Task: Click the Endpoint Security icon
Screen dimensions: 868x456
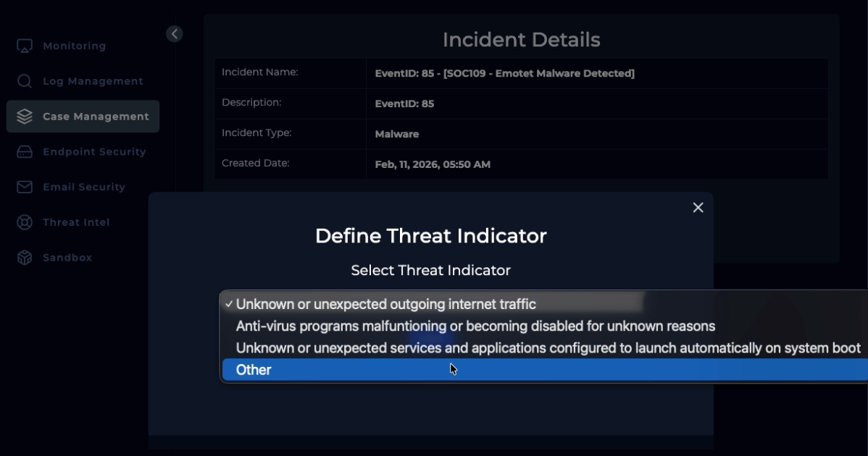Action: (25, 152)
